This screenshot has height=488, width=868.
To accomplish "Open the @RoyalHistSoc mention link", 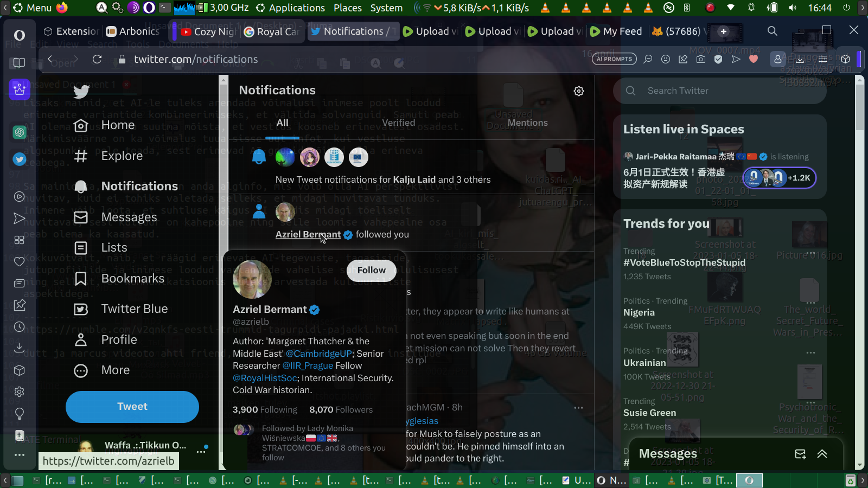I will click(x=265, y=378).
